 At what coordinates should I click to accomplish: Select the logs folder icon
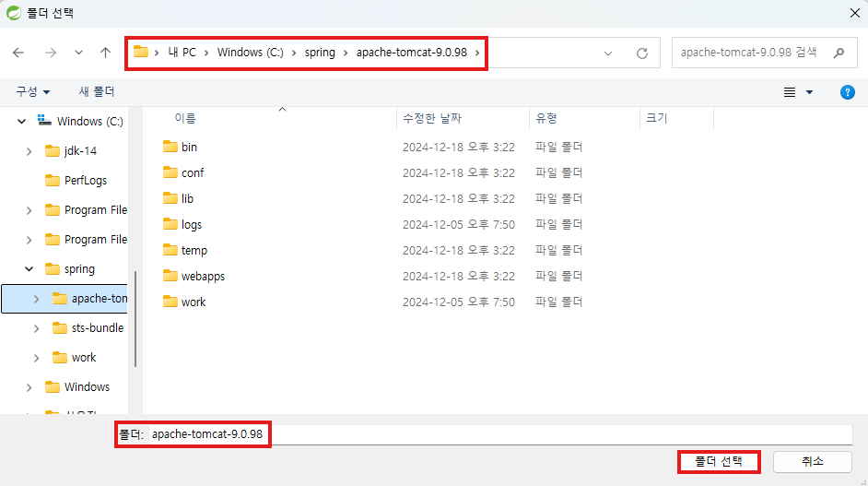tap(170, 224)
